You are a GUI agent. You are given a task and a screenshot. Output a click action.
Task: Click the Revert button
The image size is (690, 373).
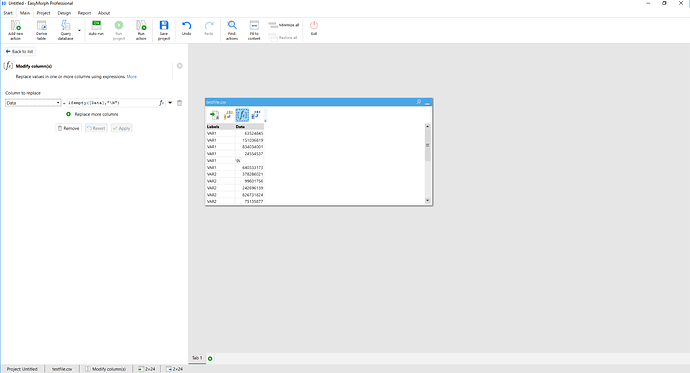tap(96, 128)
